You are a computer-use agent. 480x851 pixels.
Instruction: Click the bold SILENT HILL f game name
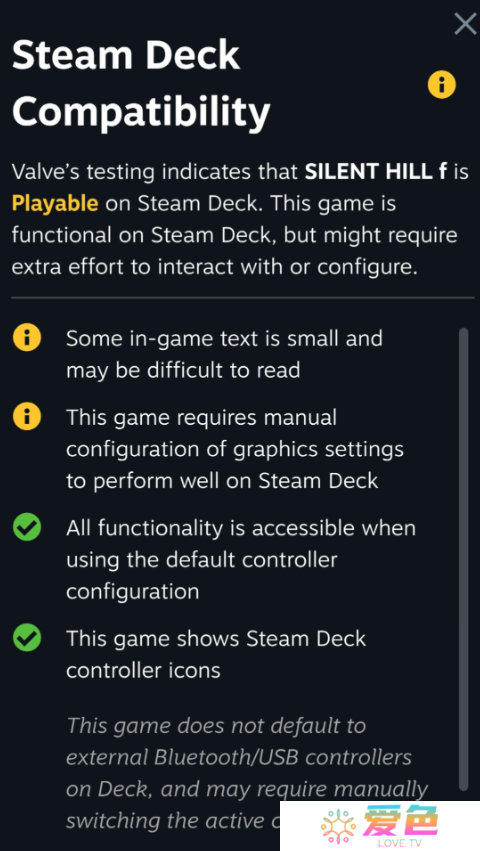tap(376, 172)
